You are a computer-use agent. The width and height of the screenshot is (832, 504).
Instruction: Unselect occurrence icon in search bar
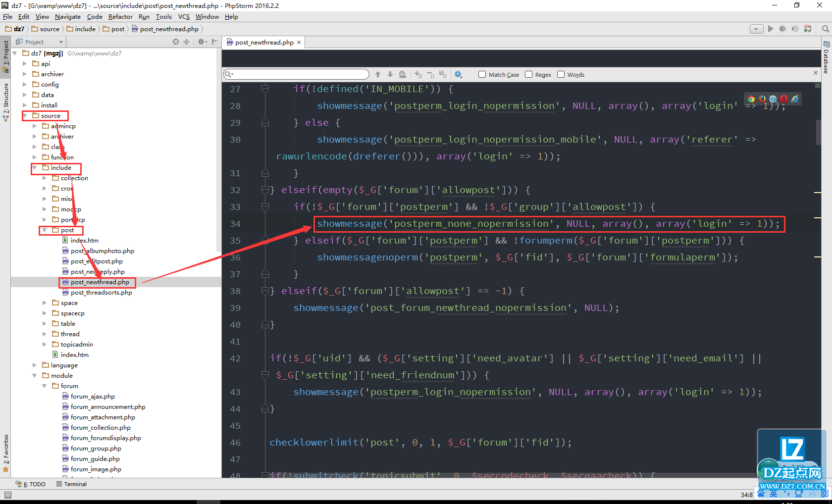point(430,74)
